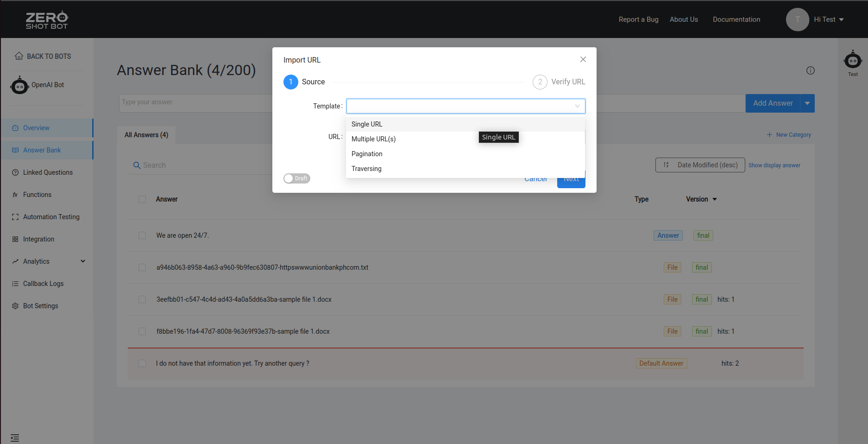Screen dimensions: 868x444
Task: Open Linked Questions via its icon
Action: [15, 172]
